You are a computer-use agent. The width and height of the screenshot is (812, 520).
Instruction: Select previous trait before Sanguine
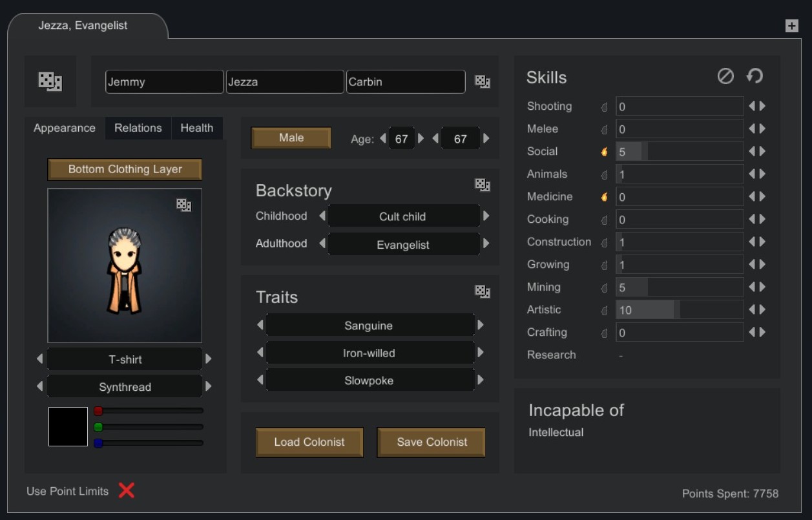pyautogui.click(x=260, y=325)
